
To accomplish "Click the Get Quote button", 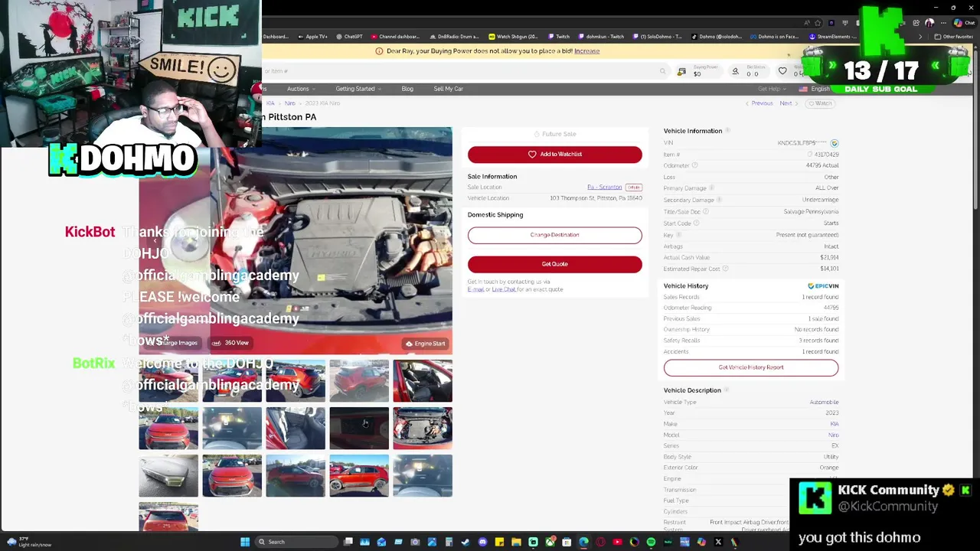I will click(554, 264).
